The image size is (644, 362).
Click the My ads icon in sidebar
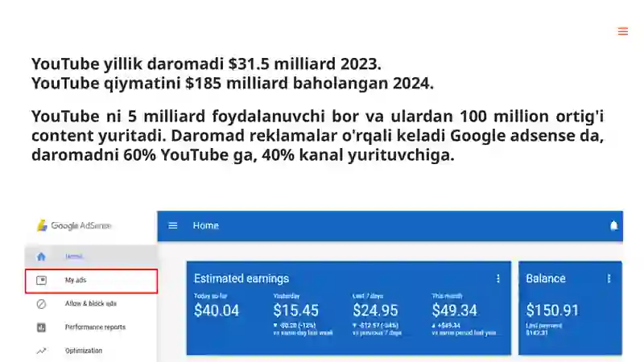pos(41,280)
